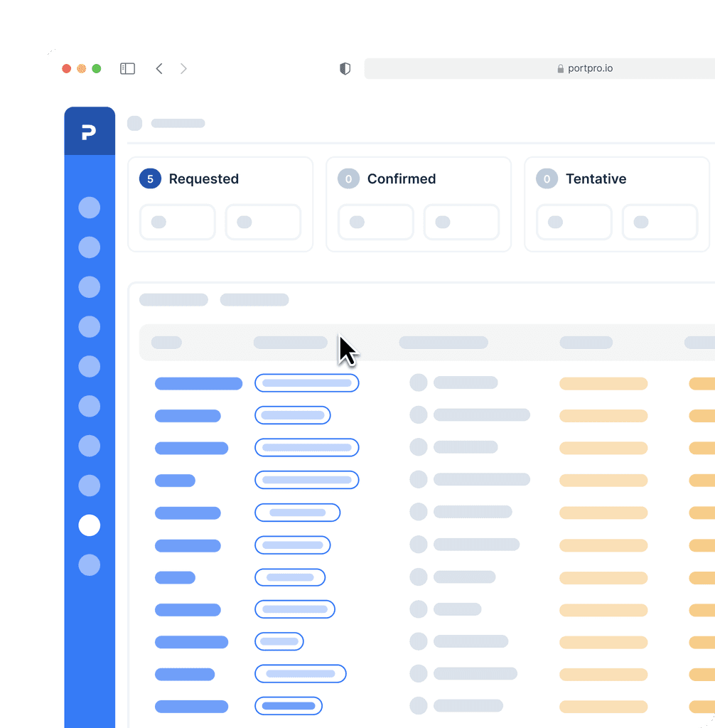Open the topmost sidebar navigation icon
This screenshot has height=728, width=715.
pyautogui.click(x=89, y=208)
